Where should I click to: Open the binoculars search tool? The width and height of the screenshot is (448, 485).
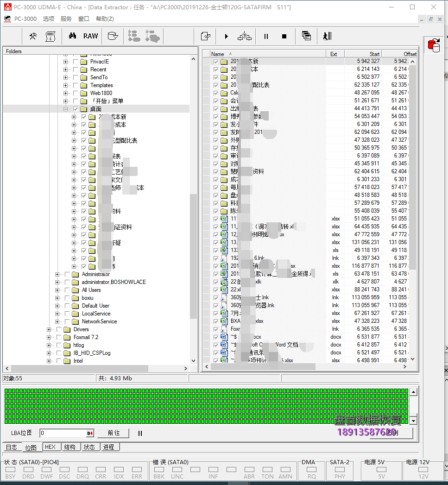[72, 36]
